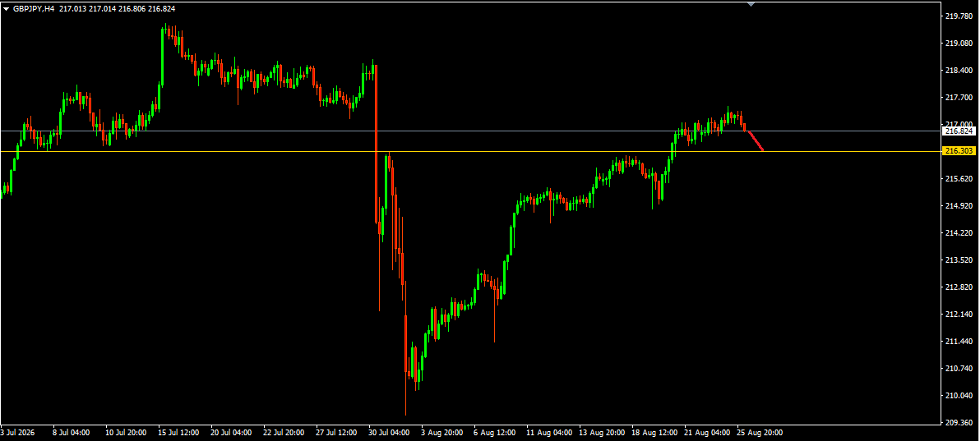The image size is (980, 441).
Task: Click the tall green breakout candle on 15 Jul
Action: [x=163, y=56]
